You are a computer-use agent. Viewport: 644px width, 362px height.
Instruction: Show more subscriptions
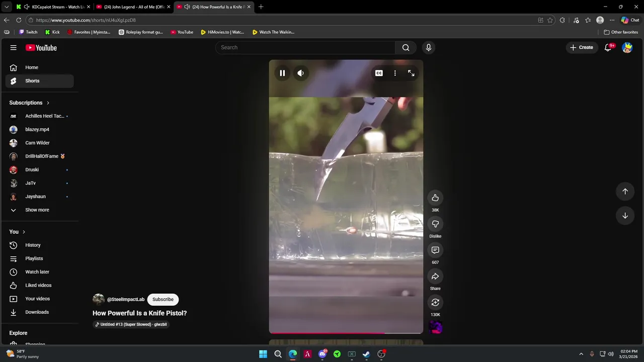tap(39, 210)
